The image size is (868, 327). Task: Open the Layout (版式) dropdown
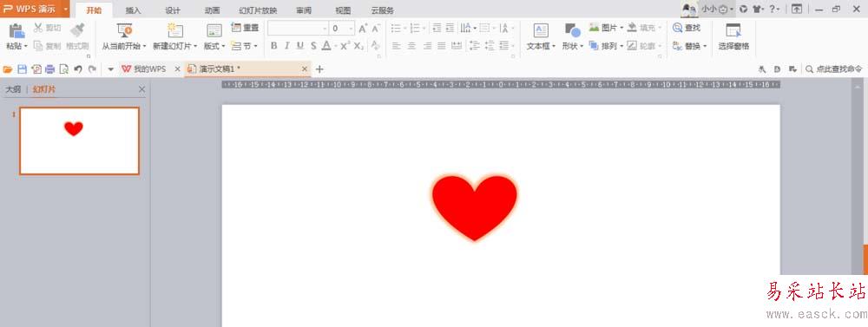[214, 47]
